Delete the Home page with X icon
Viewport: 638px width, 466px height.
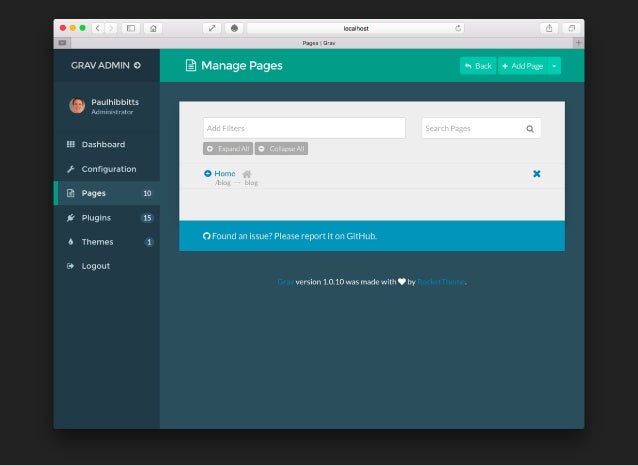537,174
